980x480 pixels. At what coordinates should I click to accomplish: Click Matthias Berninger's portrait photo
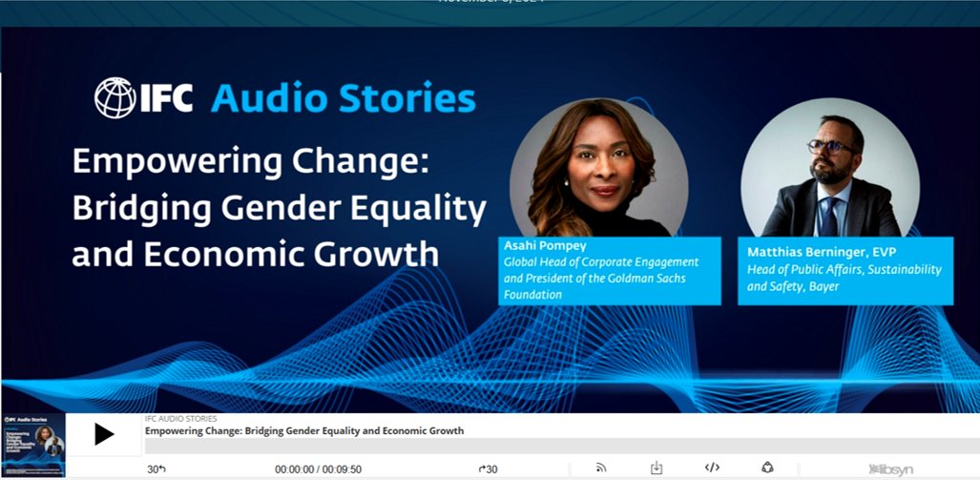point(830,168)
